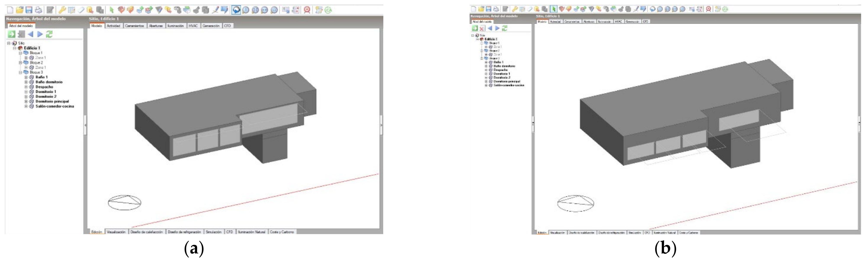Screen dimensions: 868x264
Task: Click the green refresh arrows icon in panel (a)
Action: click(x=50, y=34)
